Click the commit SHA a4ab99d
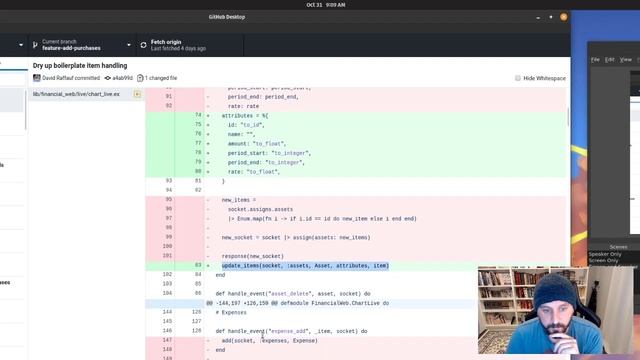The width and height of the screenshot is (640, 360). [122, 78]
